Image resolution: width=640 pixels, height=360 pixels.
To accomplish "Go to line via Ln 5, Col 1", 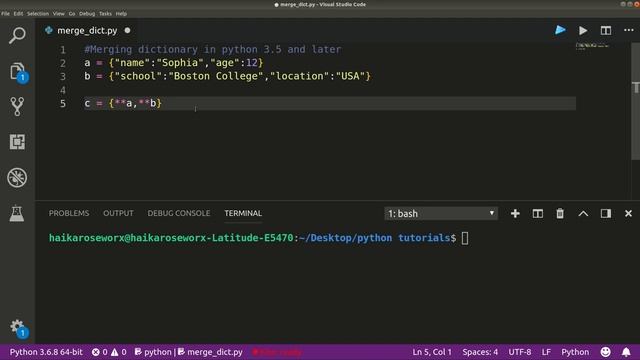I will click(x=432, y=352).
